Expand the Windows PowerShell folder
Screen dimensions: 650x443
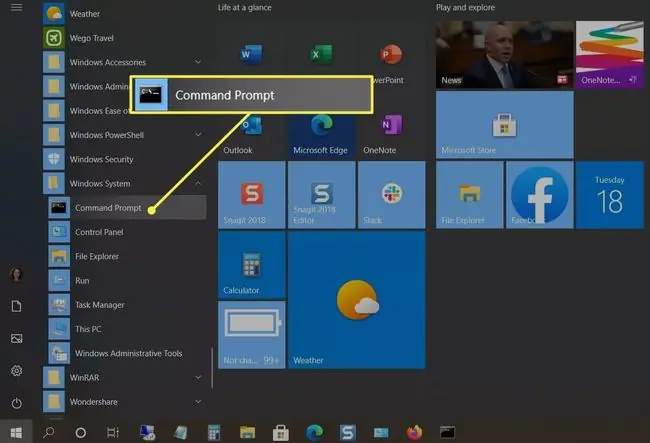(x=124, y=135)
